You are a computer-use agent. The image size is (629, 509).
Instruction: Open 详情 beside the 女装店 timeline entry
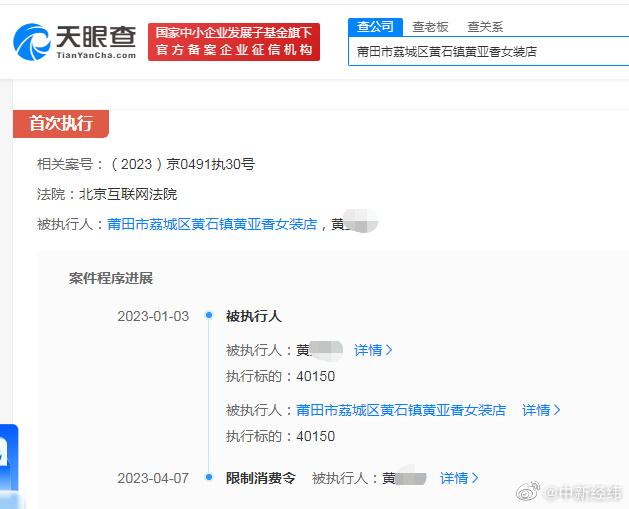point(541,410)
